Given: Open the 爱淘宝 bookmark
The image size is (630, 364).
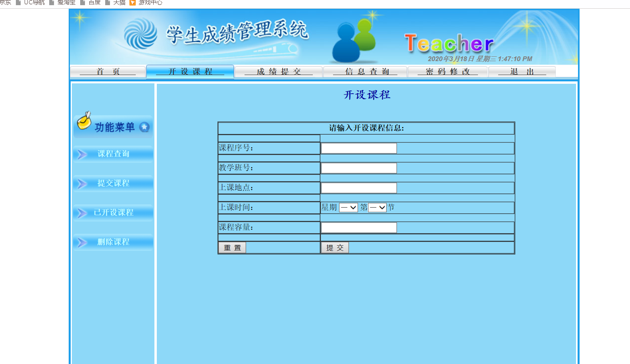Looking at the screenshot, I should pyautogui.click(x=62, y=3).
